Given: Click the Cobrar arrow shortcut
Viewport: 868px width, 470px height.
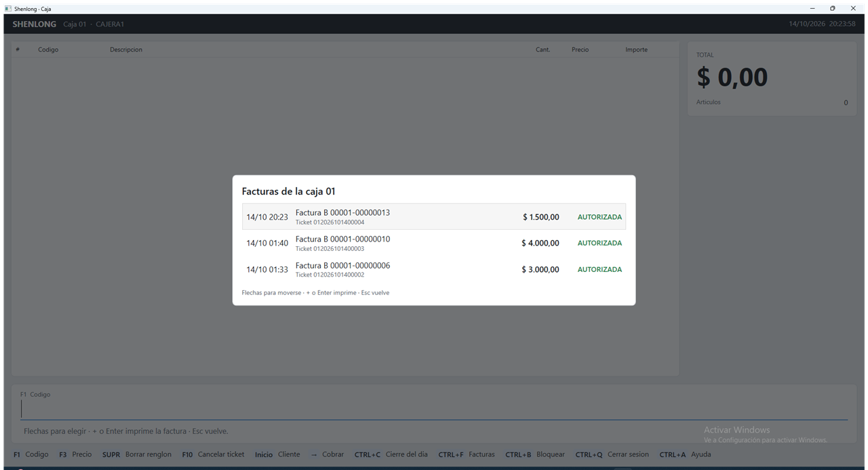Looking at the screenshot, I should coord(327,454).
